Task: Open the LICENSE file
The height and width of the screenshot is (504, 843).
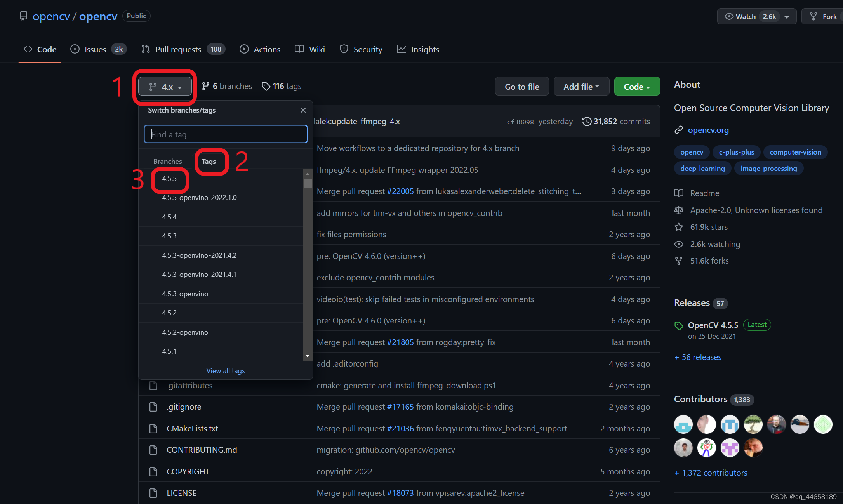Action: tap(182, 493)
